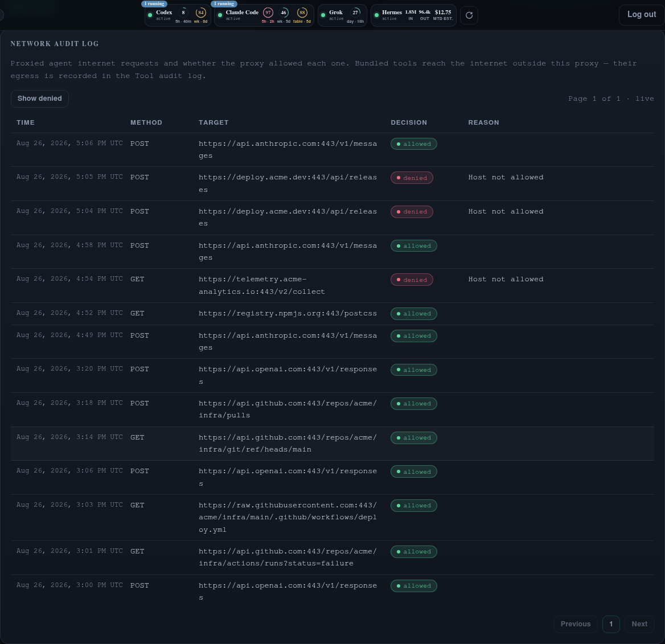Click Claude Code weekly gauge showing 46
The height and width of the screenshot is (644, 665).
(284, 13)
